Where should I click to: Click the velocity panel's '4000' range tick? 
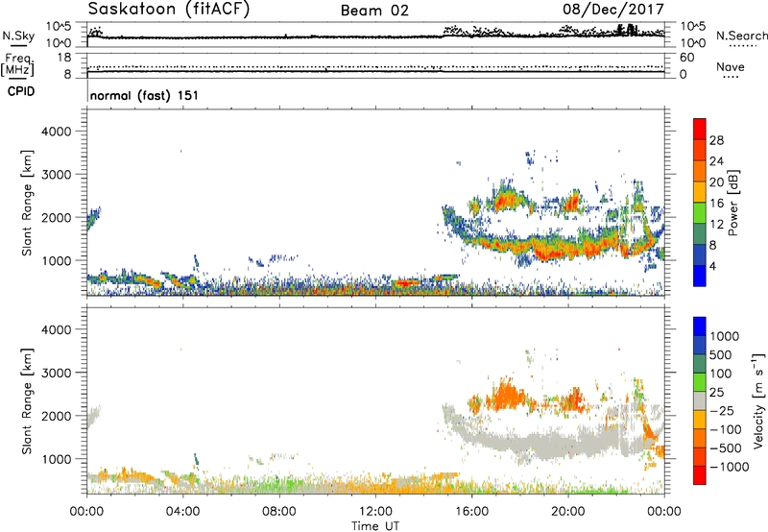[x=56, y=329]
